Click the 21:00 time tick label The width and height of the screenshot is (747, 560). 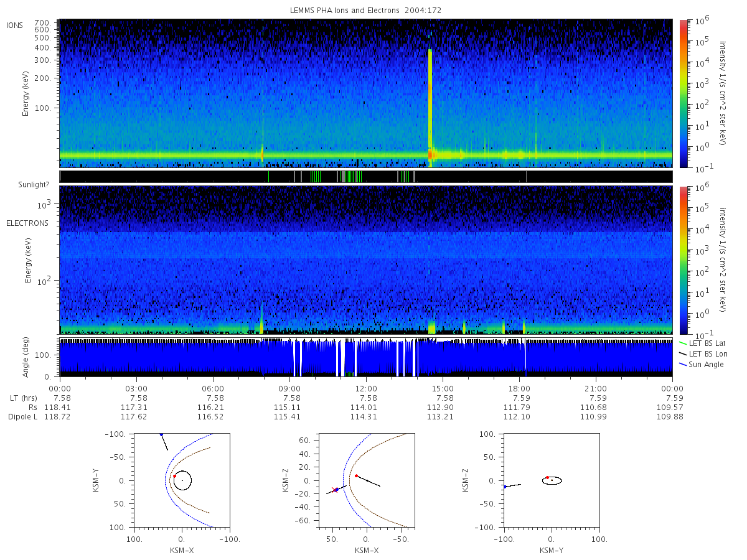click(x=596, y=388)
